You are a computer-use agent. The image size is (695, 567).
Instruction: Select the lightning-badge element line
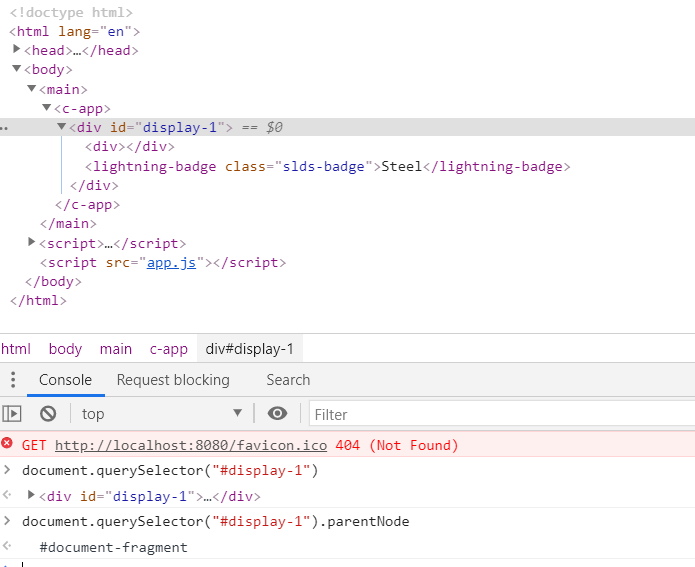[328, 166]
